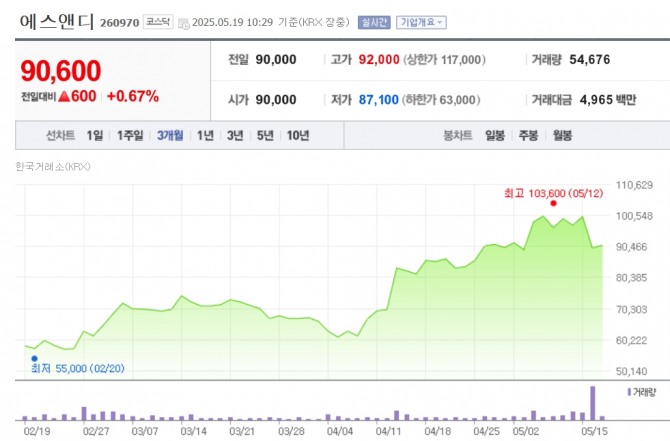Screen dimensions: 670x441
Task: Click the 코스닥 market badge
Action: (158, 21)
